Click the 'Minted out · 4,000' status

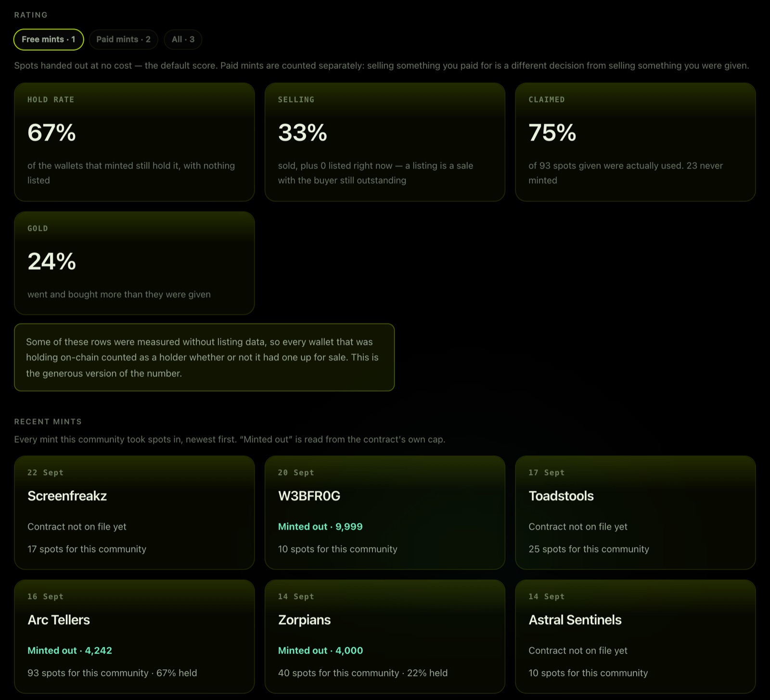click(321, 650)
